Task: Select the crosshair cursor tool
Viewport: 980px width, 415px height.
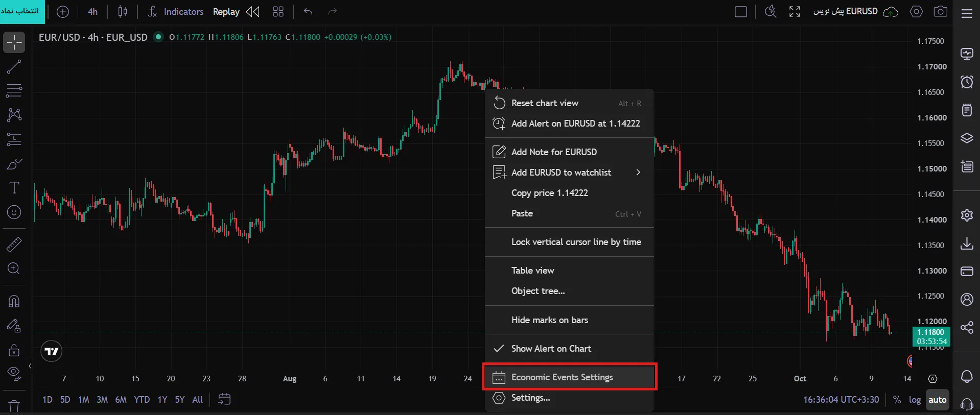Action: point(14,42)
